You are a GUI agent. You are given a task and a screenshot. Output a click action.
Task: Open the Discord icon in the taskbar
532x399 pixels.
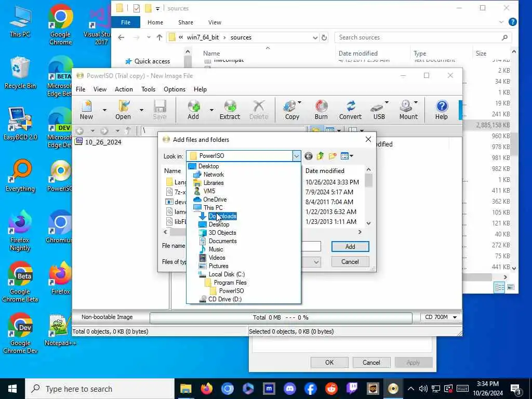tap(289, 389)
